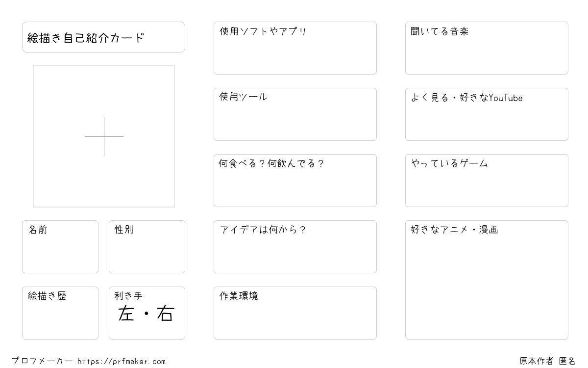This screenshot has height=368, width=588.
Task: Click the プロフメーカー footer text
Action: coord(42,361)
